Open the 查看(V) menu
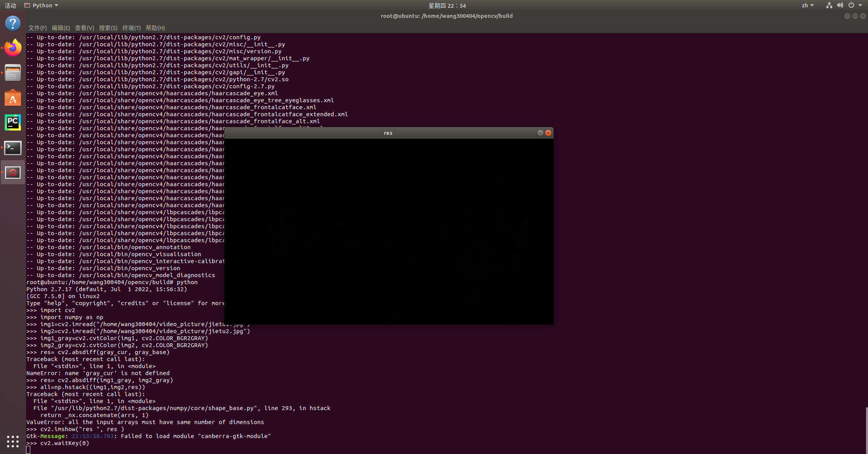The image size is (868, 454). point(84,28)
